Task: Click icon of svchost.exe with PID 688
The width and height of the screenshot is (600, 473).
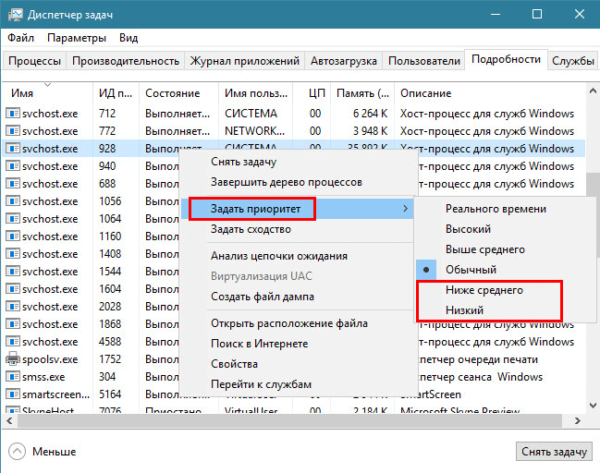Action: tap(13, 184)
